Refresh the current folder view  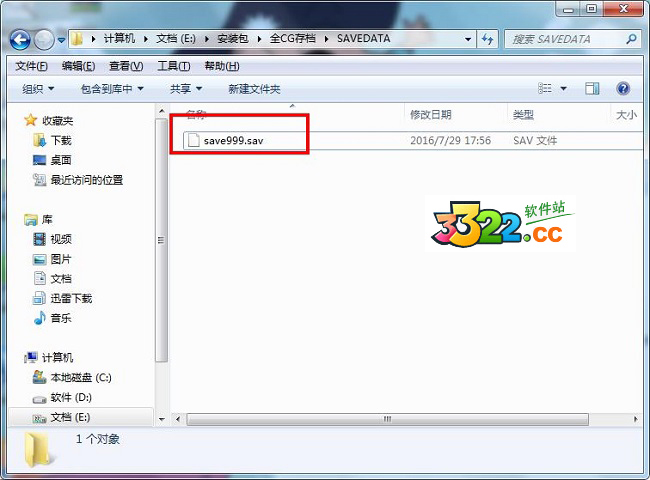pos(488,39)
